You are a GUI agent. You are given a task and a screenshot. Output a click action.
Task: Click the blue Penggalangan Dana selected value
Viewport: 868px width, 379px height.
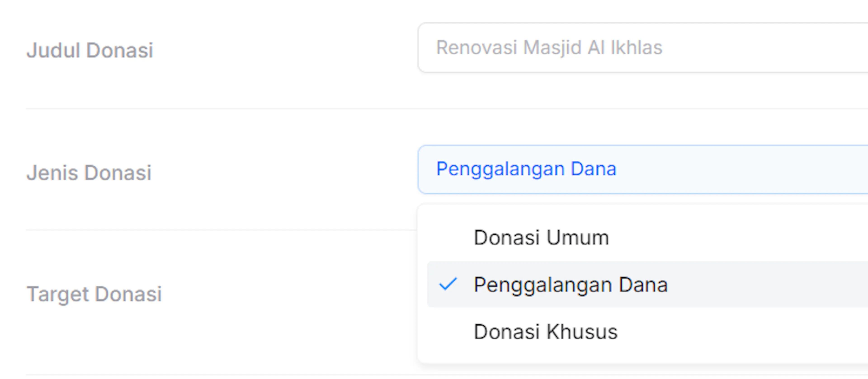(x=526, y=169)
